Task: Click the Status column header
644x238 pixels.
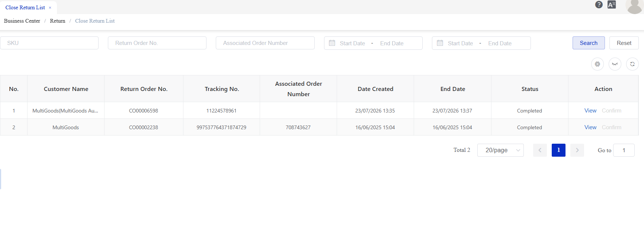Action: [530, 89]
